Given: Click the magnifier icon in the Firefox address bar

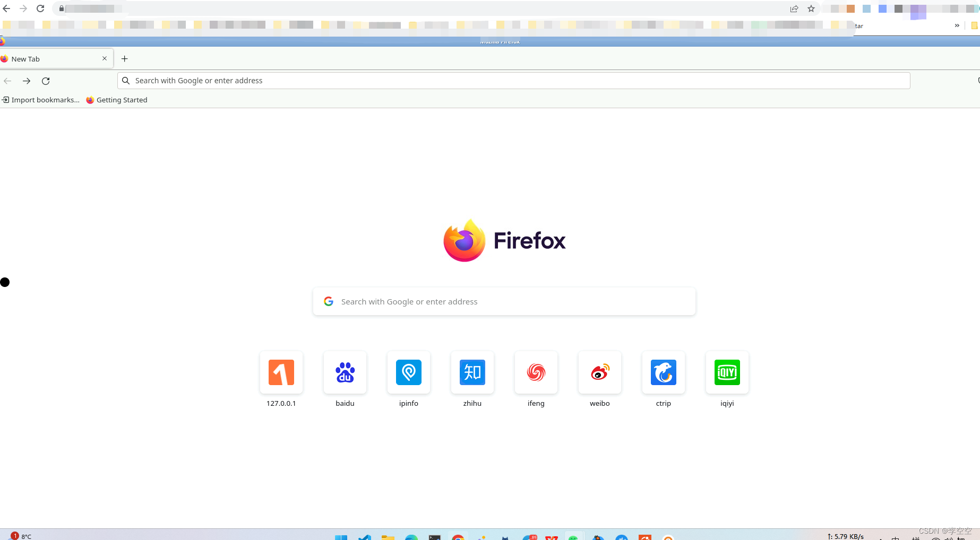Looking at the screenshot, I should pyautogui.click(x=126, y=81).
